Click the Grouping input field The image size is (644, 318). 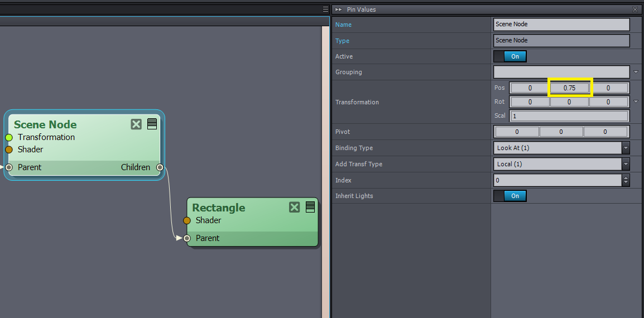pos(561,72)
